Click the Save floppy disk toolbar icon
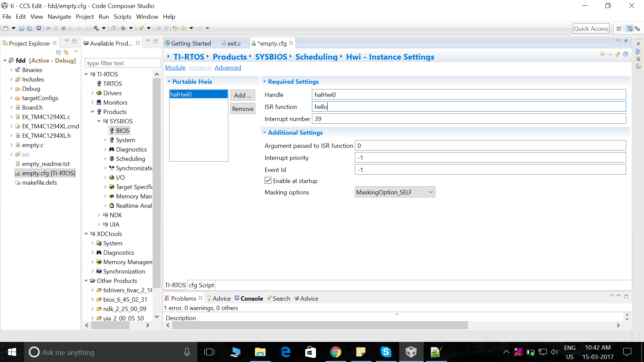Image resolution: width=644 pixels, height=362 pixels. pyautogui.click(x=21, y=28)
